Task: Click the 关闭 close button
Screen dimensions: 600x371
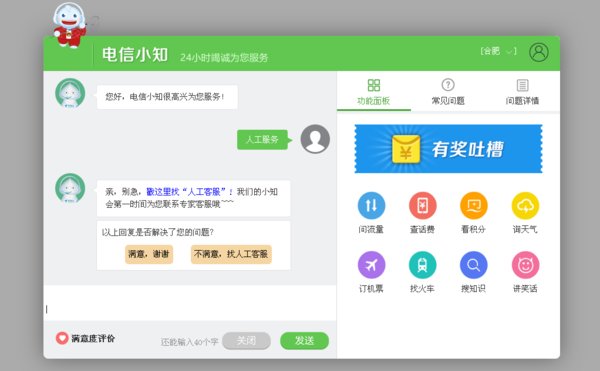Action: [246, 340]
